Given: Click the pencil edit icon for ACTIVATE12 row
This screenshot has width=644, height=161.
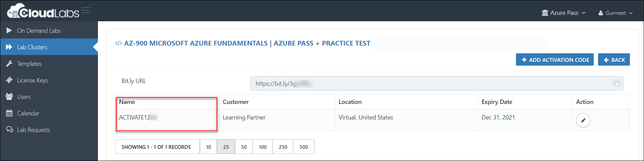Looking at the screenshot, I should 583,120.
